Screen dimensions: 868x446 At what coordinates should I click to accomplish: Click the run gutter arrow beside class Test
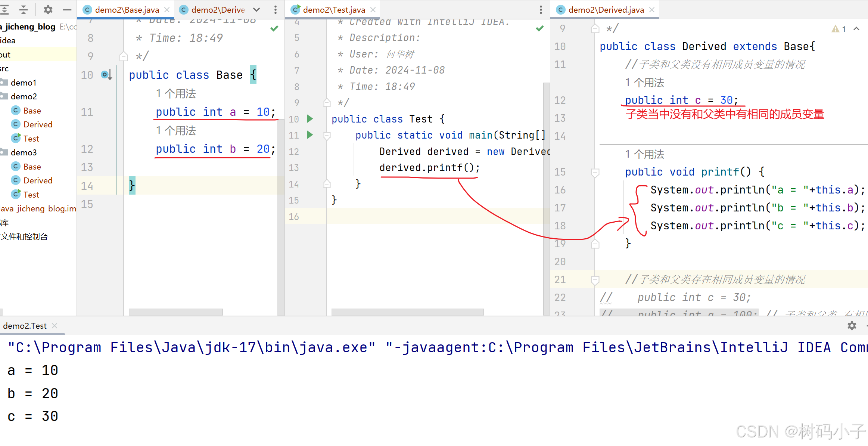click(310, 119)
